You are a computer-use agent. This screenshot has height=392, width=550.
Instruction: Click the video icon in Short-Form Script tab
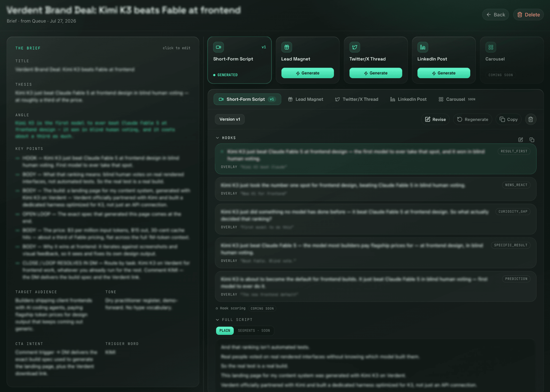click(x=221, y=99)
